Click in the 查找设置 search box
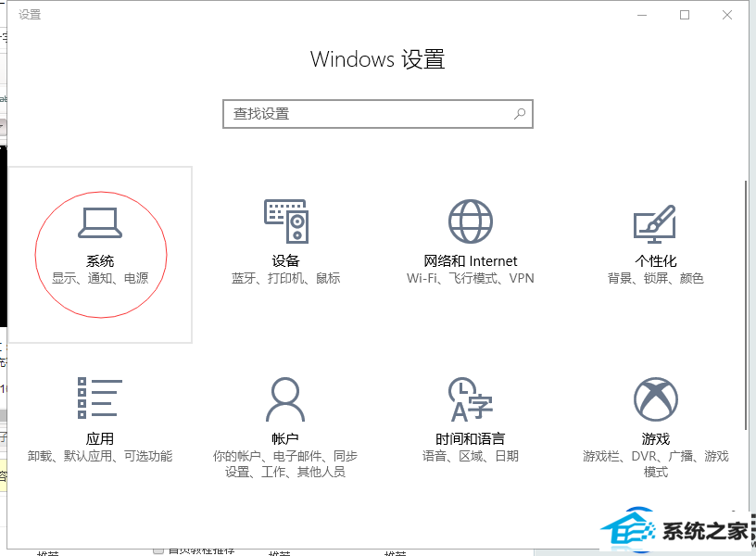Viewport: 756px width, 556px height. (378, 114)
